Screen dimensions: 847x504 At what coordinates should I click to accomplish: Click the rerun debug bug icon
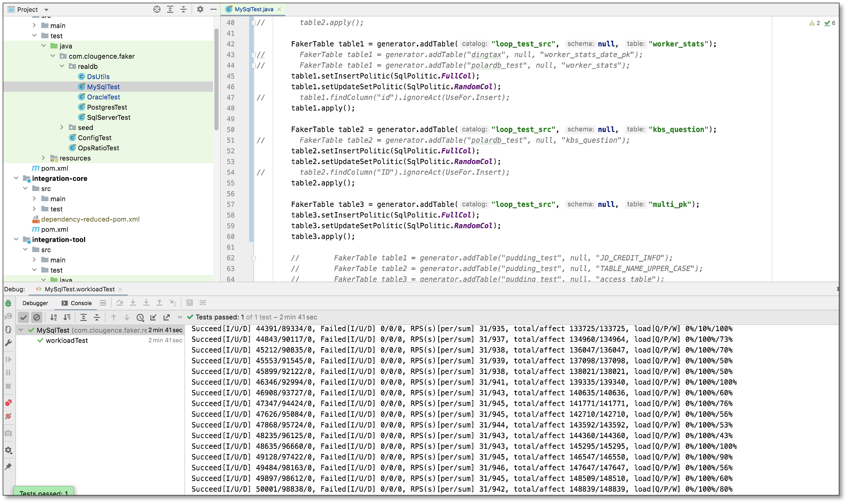tap(8, 303)
